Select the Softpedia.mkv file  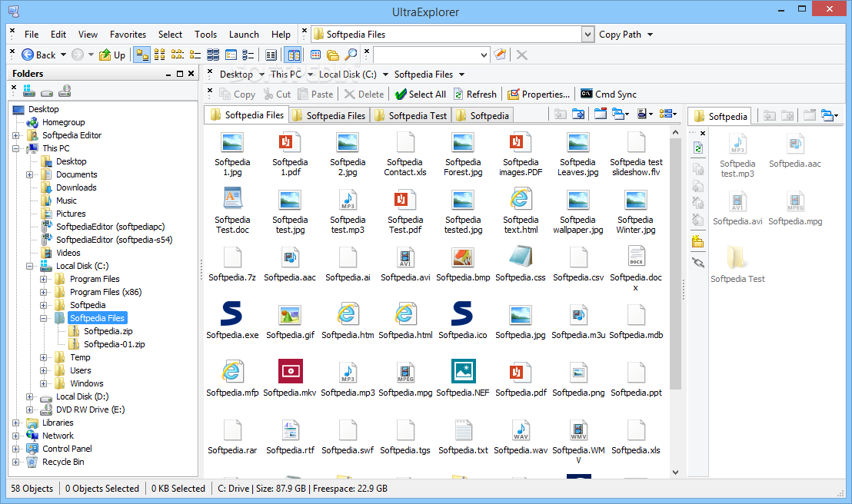pos(290,377)
